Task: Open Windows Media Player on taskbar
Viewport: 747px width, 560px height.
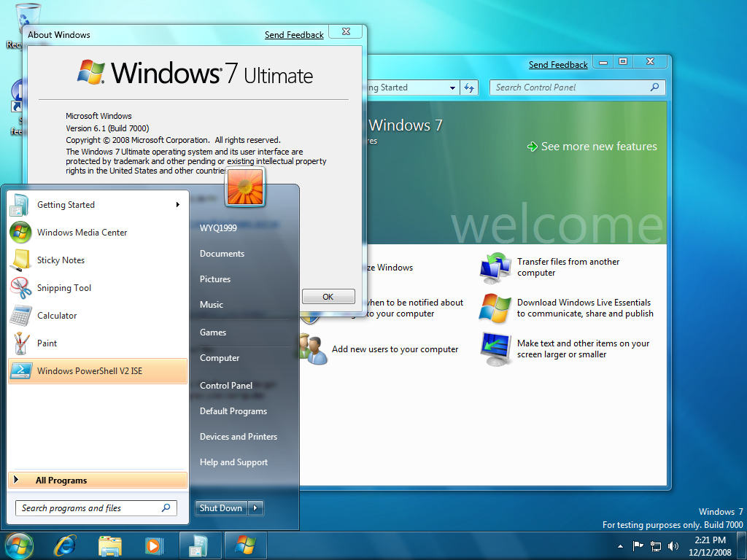Action: click(153, 545)
